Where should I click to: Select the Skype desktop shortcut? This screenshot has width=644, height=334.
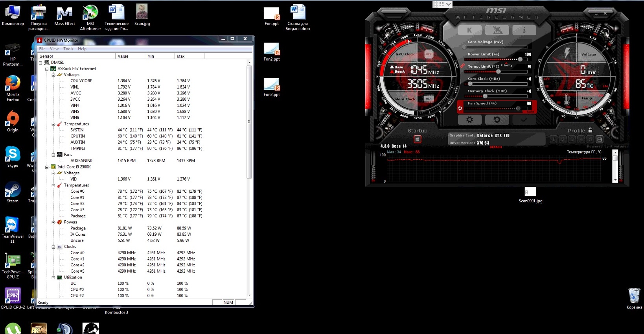13,157
